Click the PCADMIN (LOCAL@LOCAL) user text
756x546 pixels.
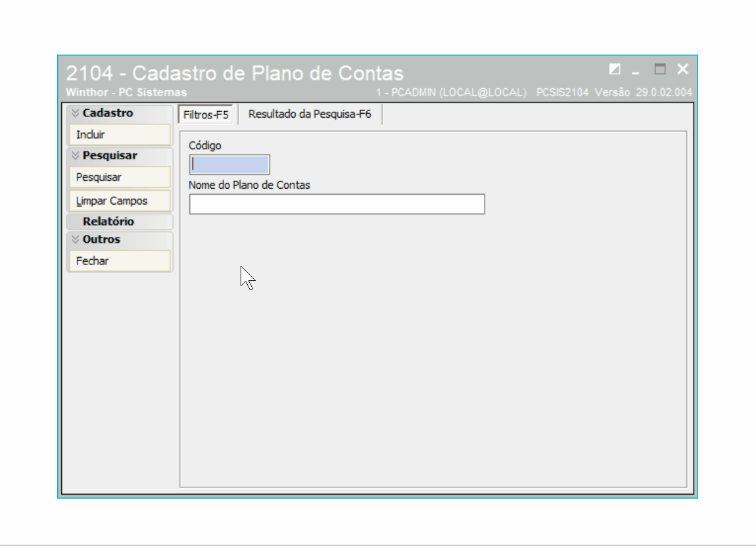coord(451,92)
